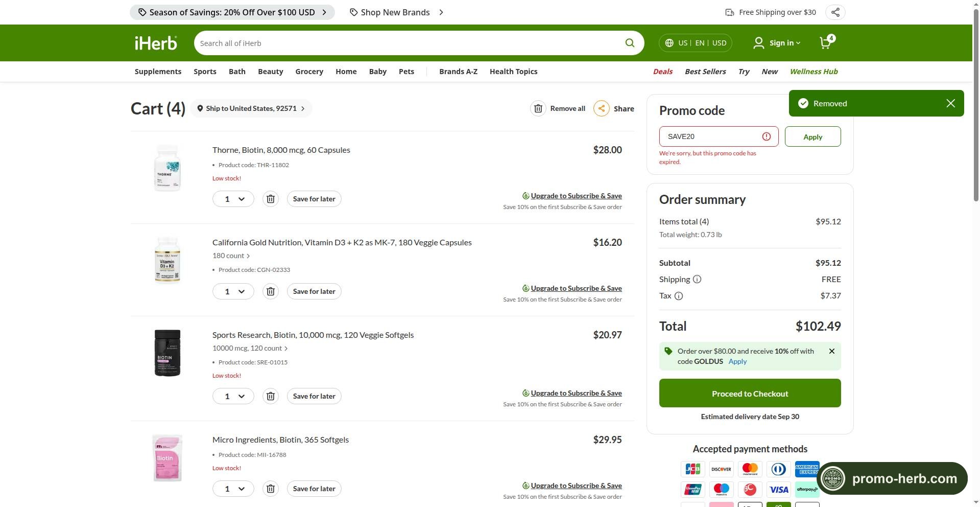This screenshot has width=980, height=507.
Task: Open the US | EN | USD region selector
Action: click(696, 43)
